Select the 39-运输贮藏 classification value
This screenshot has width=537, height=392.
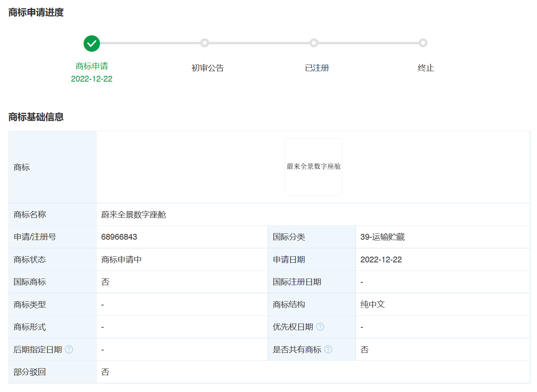(x=383, y=237)
